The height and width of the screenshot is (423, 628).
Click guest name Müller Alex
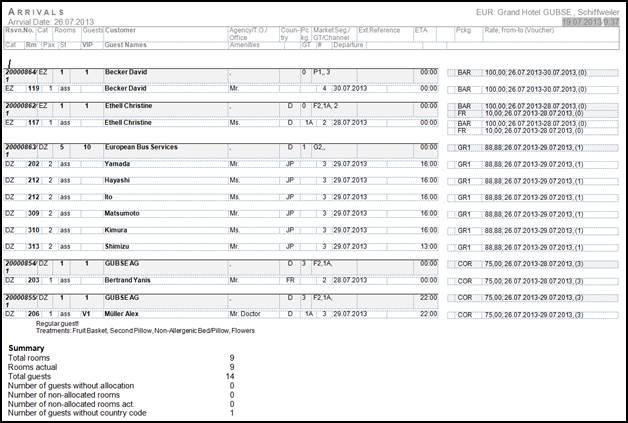click(121, 314)
